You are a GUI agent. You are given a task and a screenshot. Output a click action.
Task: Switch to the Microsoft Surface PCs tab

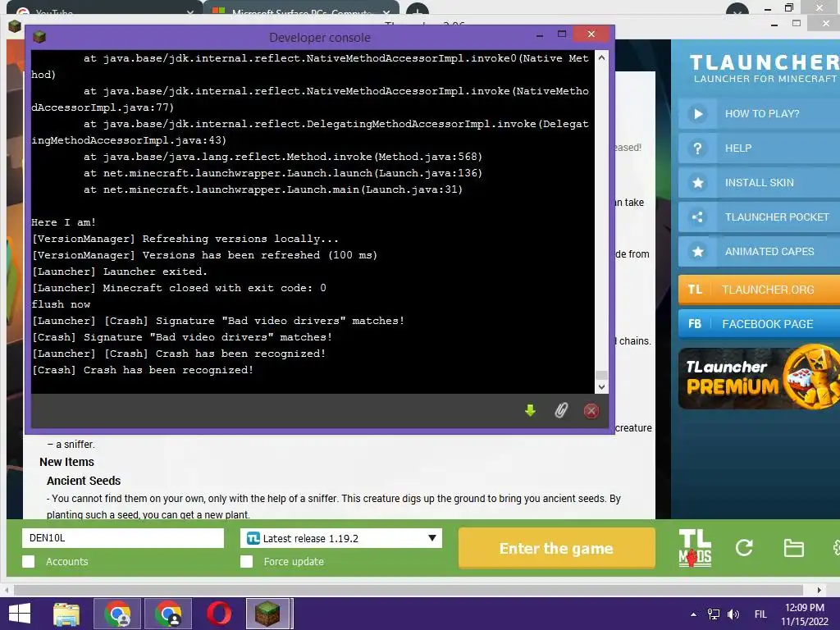pos(302,10)
